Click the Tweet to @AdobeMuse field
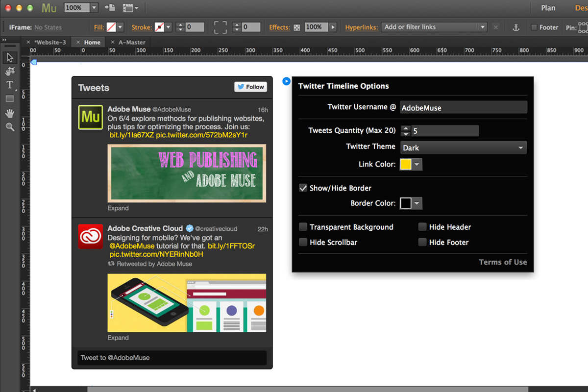This screenshot has width=588, height=392. pos(172,358)
